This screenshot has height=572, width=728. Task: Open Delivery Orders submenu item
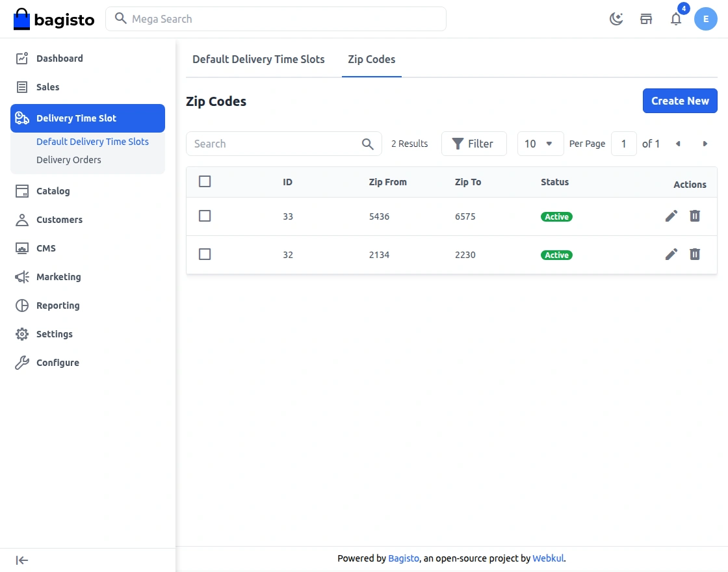(x=69, y=160)
